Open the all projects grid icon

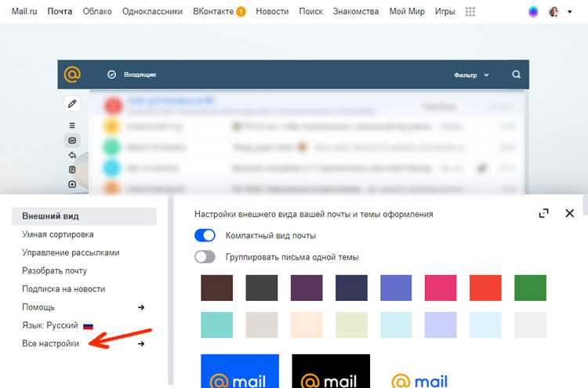click(x=470, y=12)
